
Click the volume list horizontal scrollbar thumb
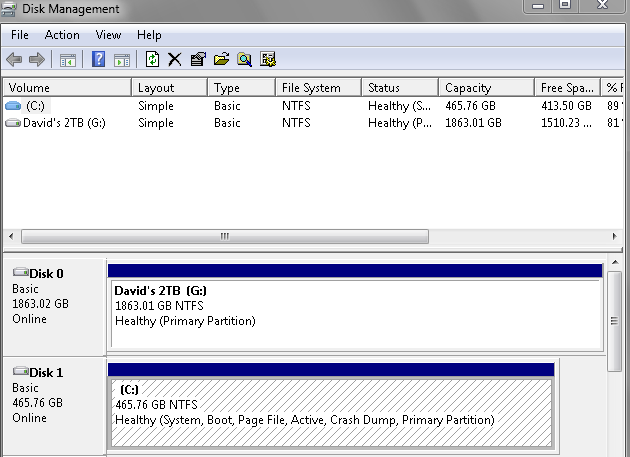point(225,236)
